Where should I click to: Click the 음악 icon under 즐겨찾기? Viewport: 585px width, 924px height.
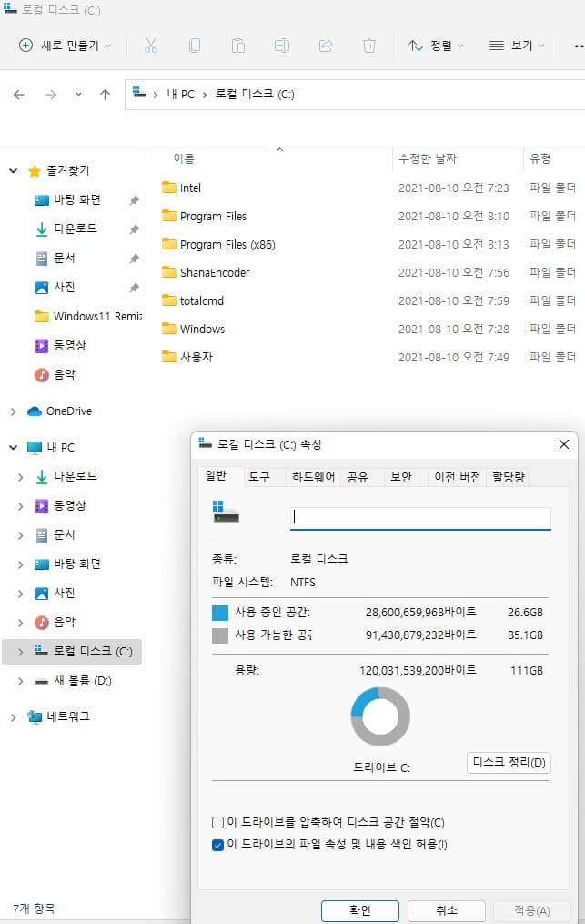click(x=41, y=374)
